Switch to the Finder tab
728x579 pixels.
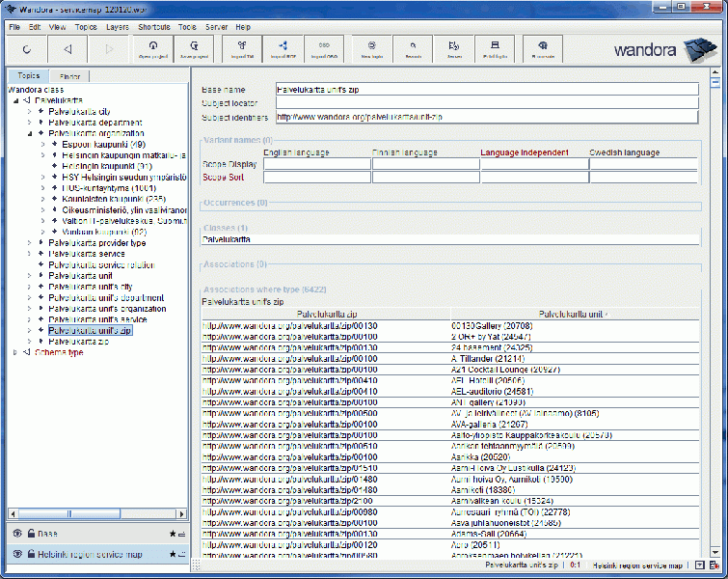point(70,75)
